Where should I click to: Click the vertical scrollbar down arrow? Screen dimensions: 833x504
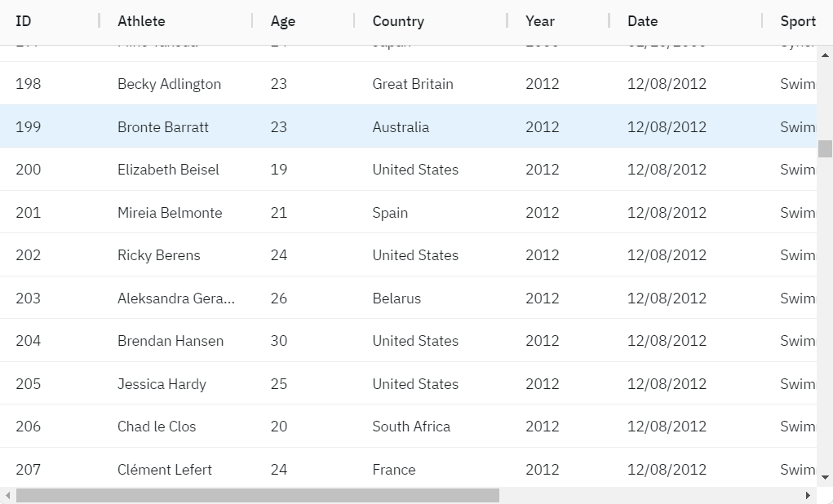click(x=826, y=477)
